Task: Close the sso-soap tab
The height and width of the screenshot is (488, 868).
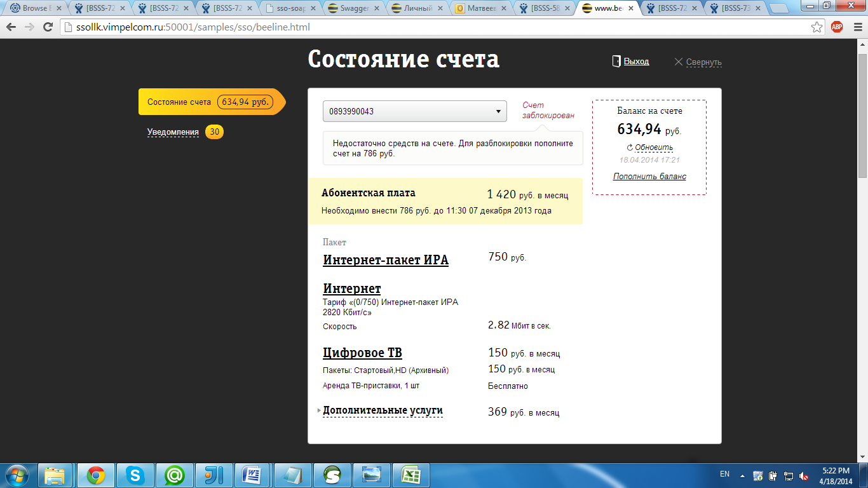Action: [x=313, y=8]
